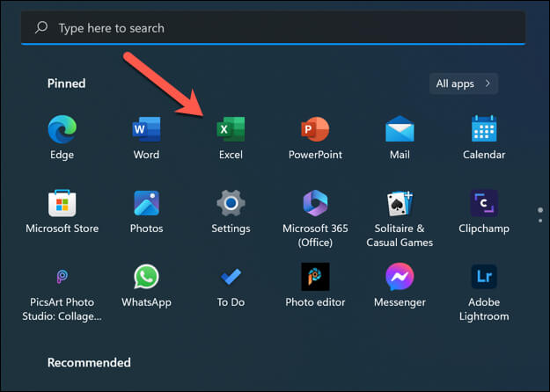Image resolution: width=550 pixels, height=392 pixels.
Task: Launch the Photo editor icon
Action: click(315, 277)
